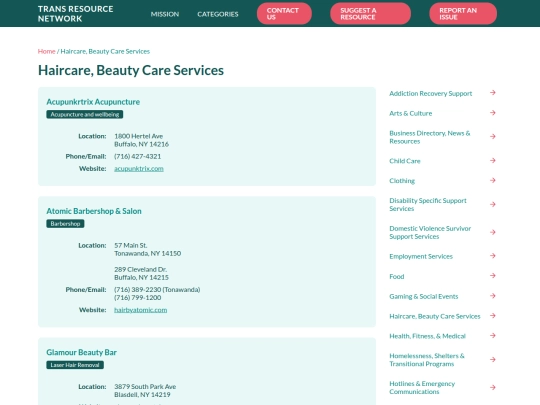Click arrow icon beside Hotlines & Emergency Communications
Screen dimensions: 540x405
pyautogui.click(x=493, y=387)
